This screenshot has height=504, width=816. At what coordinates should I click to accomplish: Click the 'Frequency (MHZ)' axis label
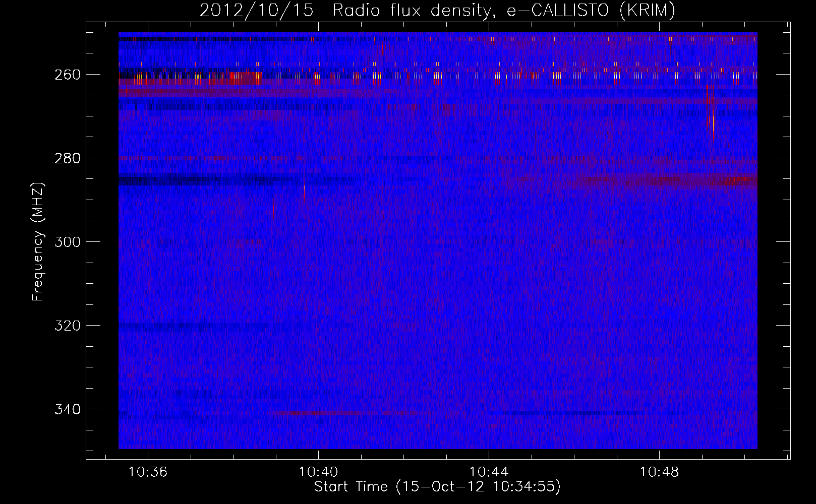click(38, 241)
